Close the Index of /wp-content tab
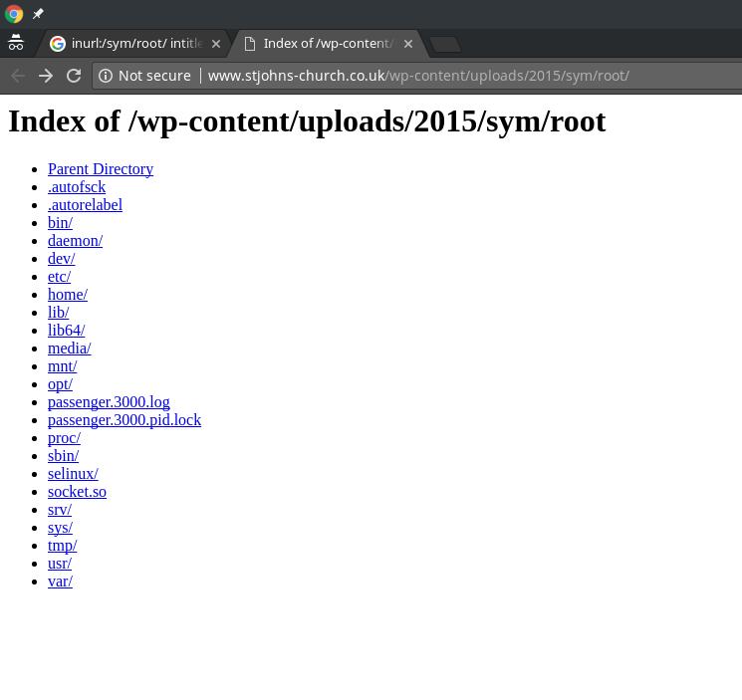Viewport: 742px width, 700px height. click(x=407, y=44)
